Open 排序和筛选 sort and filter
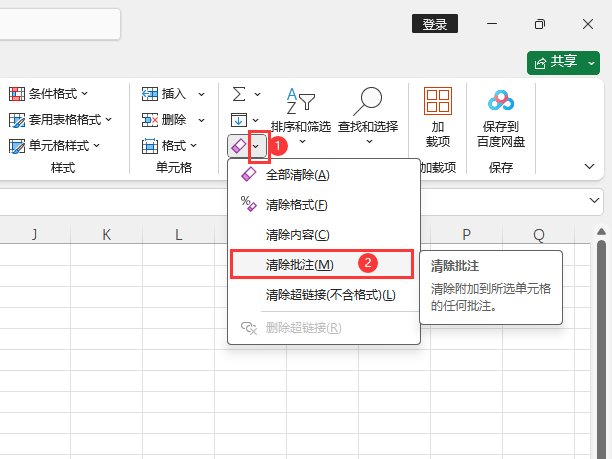 pyautogui.click(x=301, y=117)
